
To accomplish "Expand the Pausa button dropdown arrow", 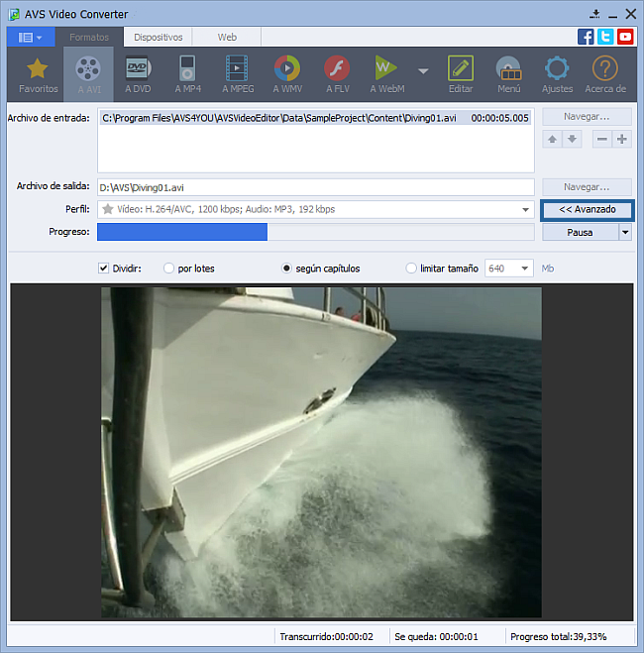I will (x=625, y=233).
